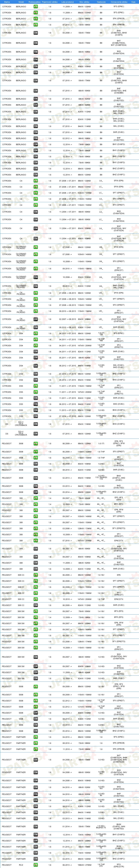Image resolution: width=139 pixels, height=868 pixels.
Task: Click 5GZ (EP6FDT) engine code cell
Action: tap(119, 707)
